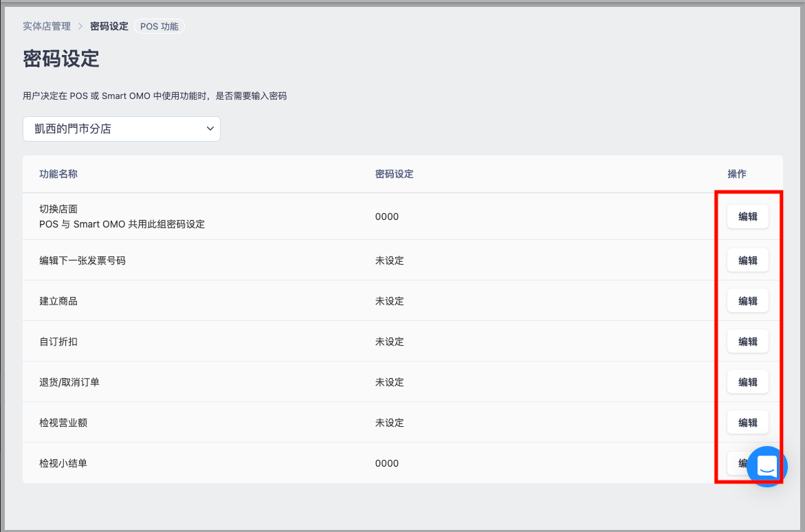This screenshot has width=805, height=532.
Task: Click the 0000 password of 检视小结单
Action: pos(387,463)
